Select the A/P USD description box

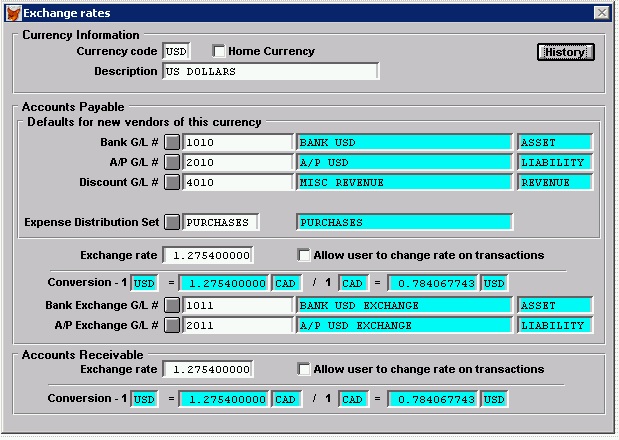point(404,163)
